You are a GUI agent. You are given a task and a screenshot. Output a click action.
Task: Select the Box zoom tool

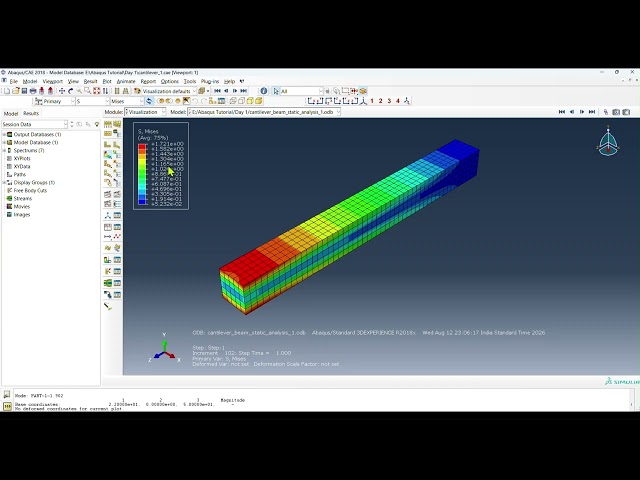coord(87,91)
